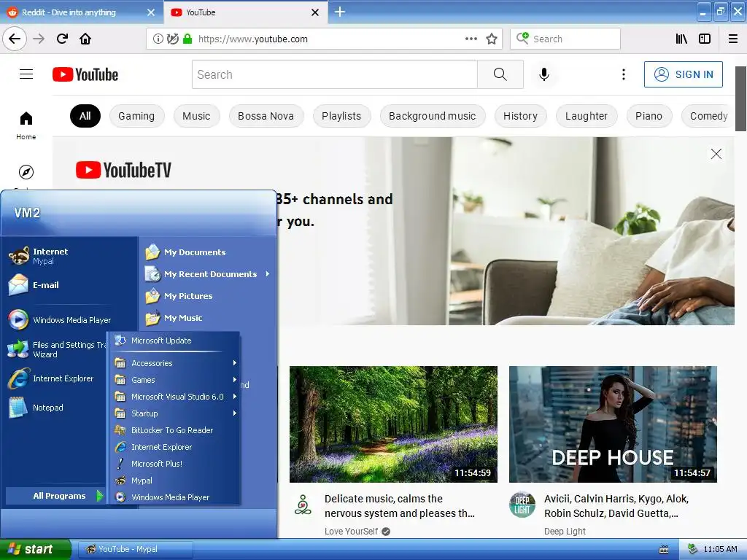747x560 pixels.
Task: Open the Explore compass icon
Action: coord(26,172)
